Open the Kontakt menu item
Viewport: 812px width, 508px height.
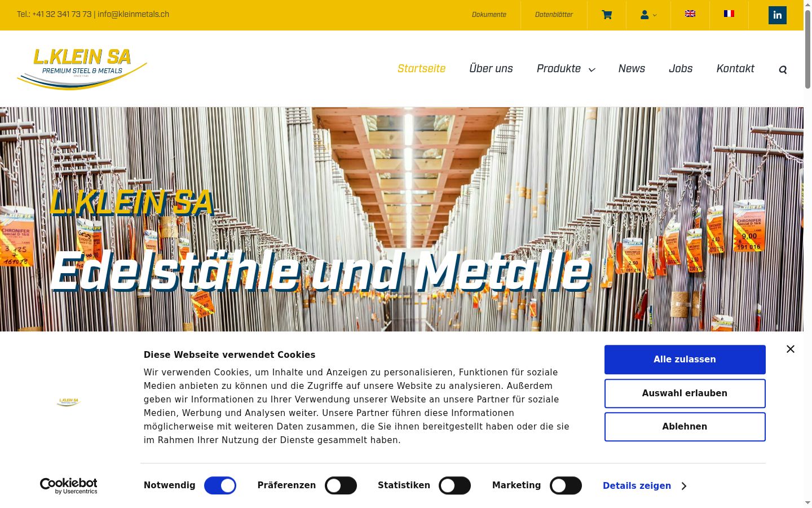(x=735, y=69)
